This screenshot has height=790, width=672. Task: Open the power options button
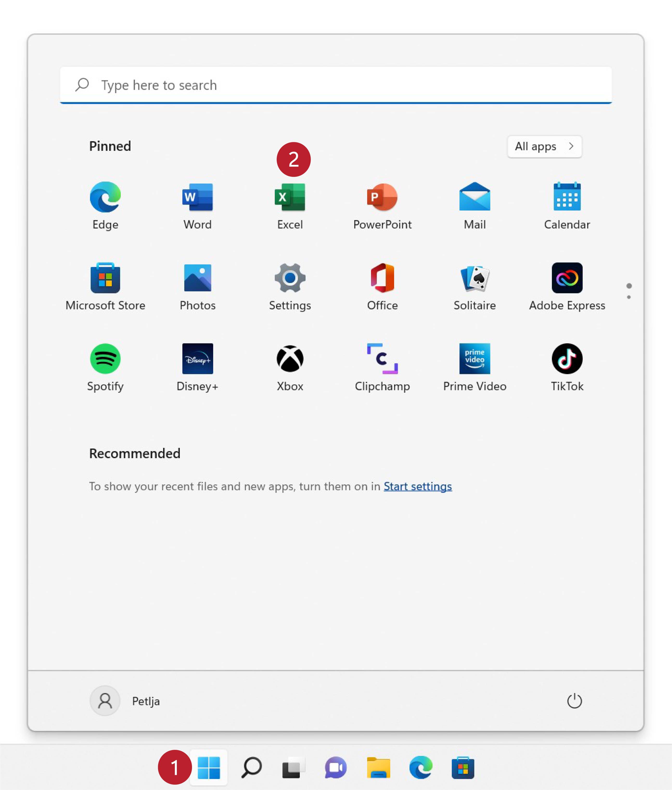click(x=574, y=701)
